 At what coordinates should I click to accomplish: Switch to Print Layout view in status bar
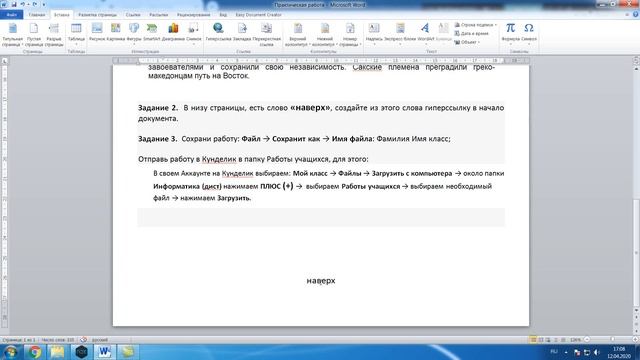point(533,340)
